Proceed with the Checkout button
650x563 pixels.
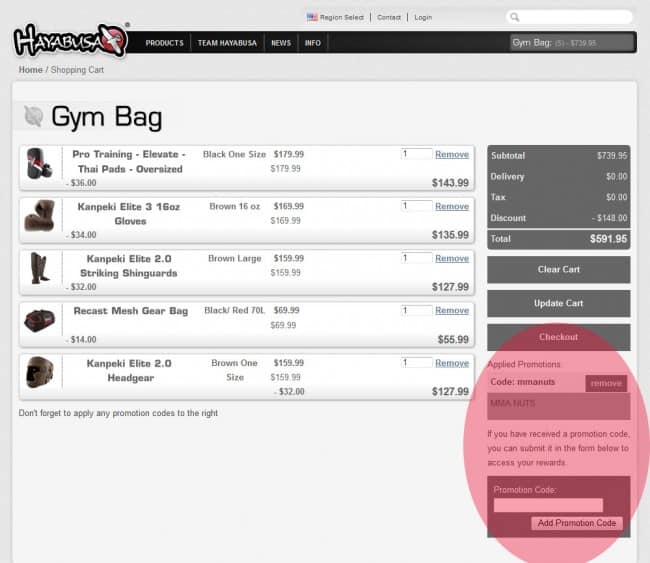(x=558, y=337)
